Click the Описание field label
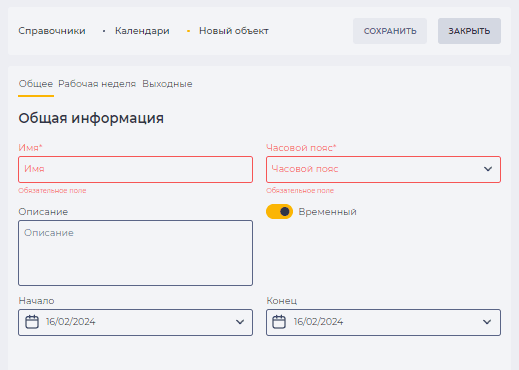This screenshot has height=370, width=519. [43, 212]
